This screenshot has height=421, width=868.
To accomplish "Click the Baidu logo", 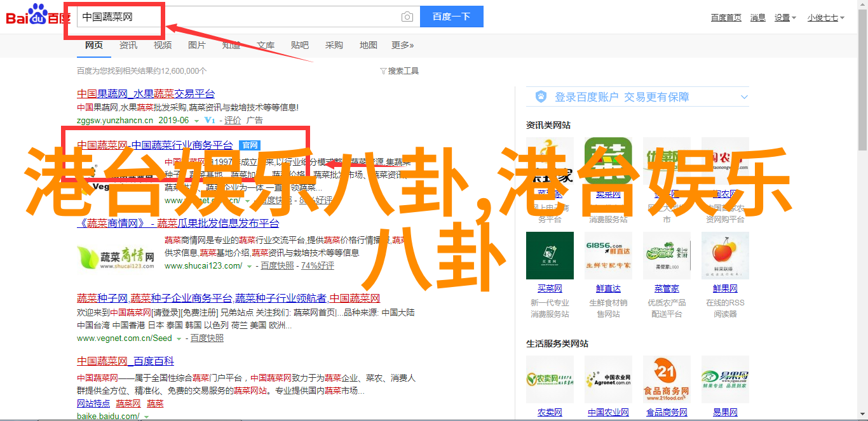I will [37, 14].
